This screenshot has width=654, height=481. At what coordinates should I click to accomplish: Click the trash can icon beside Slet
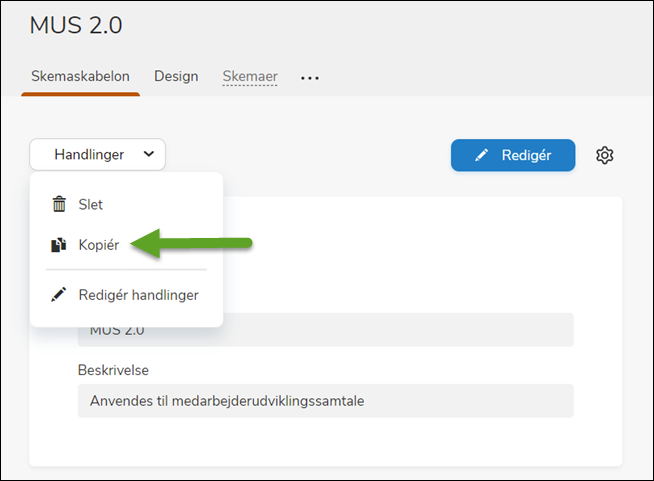(x=59, y=204)
